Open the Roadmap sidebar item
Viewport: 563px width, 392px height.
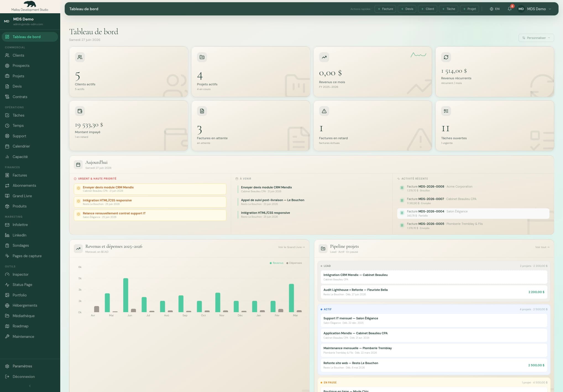30,326
